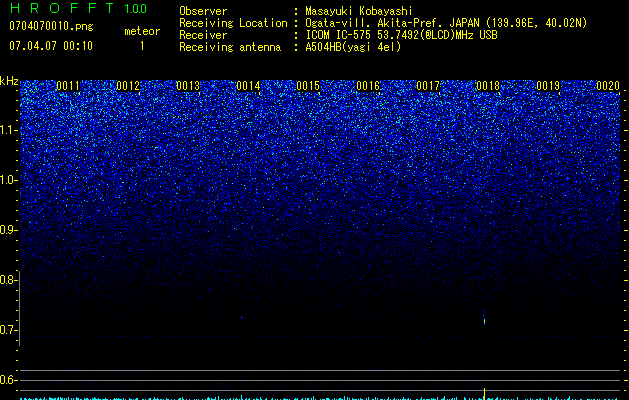Viewport: 629px width, 400px height.
Task: Click time marker 0013
Action: 188,86
